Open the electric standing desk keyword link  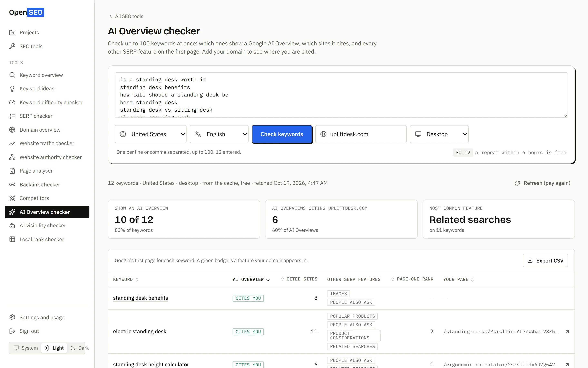click(140, 331)
